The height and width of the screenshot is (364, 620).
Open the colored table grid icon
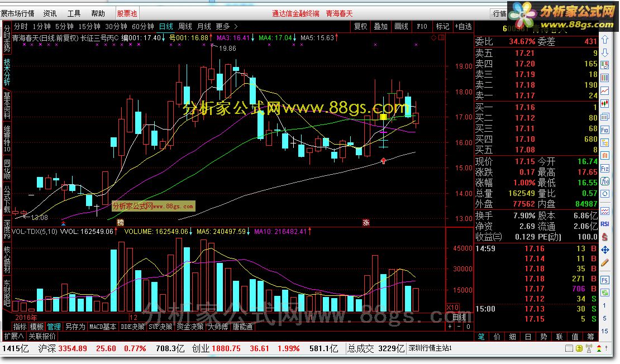pyautogui.click(x=604, y=78)
